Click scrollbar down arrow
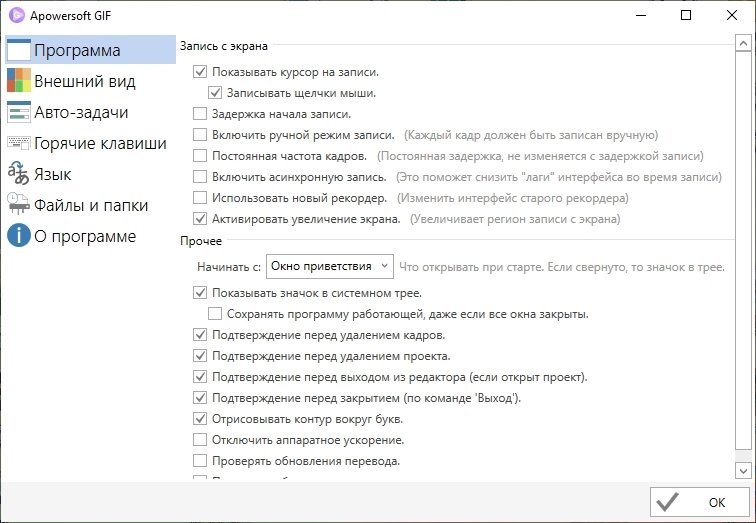The width and height of the screenshot is (756, 523). coord(743,470)
